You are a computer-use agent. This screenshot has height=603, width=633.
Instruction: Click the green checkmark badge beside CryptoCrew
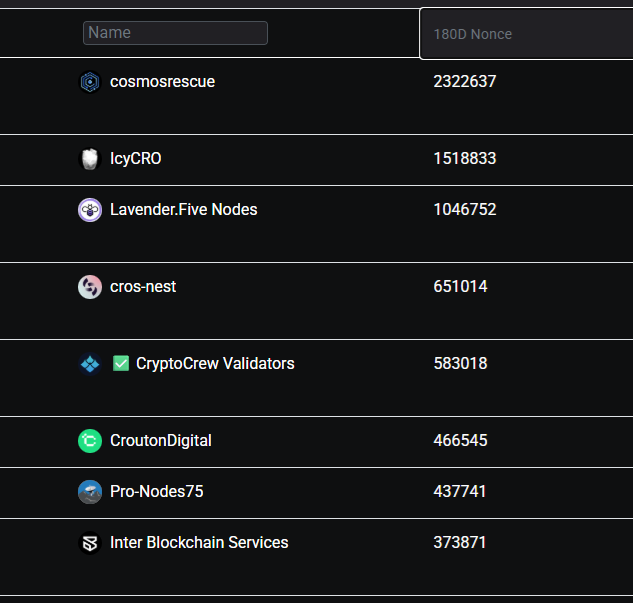[x=121, y=363]
